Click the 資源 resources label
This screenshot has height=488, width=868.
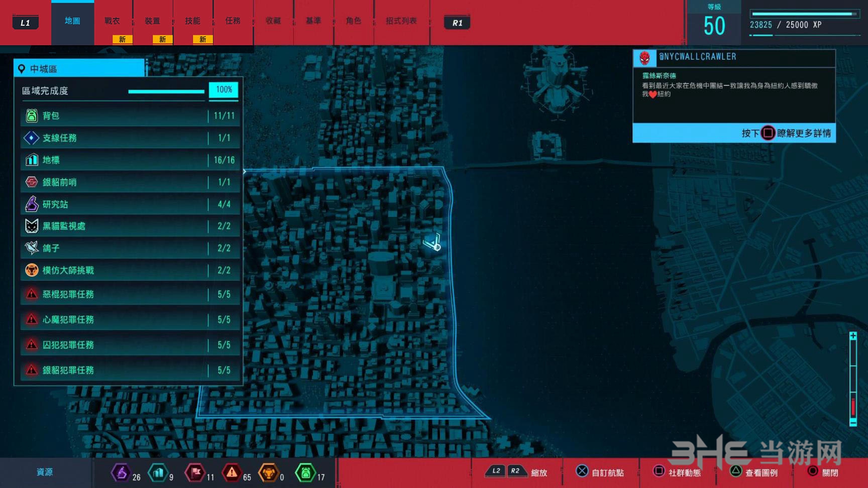click(45, 472)
